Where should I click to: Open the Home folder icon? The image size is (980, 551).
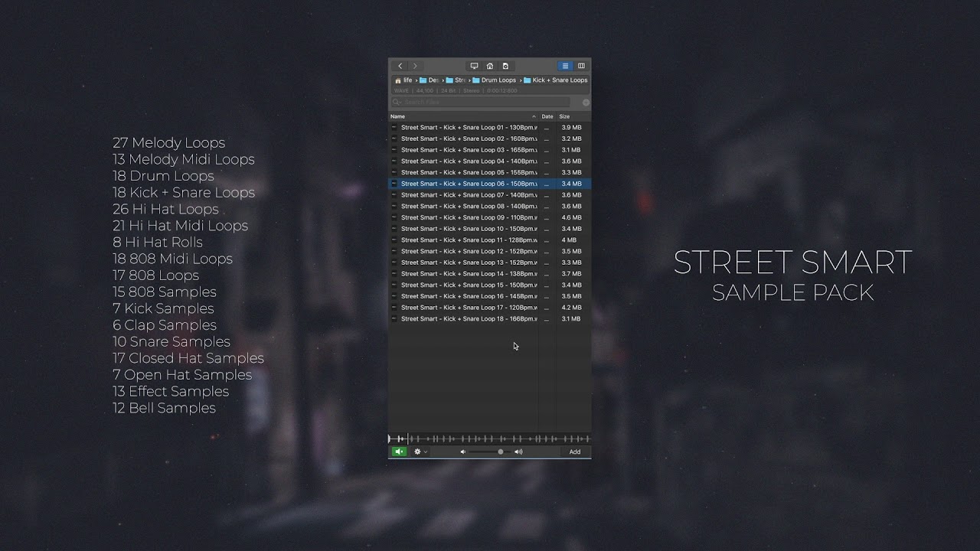[x=490, y=66]
